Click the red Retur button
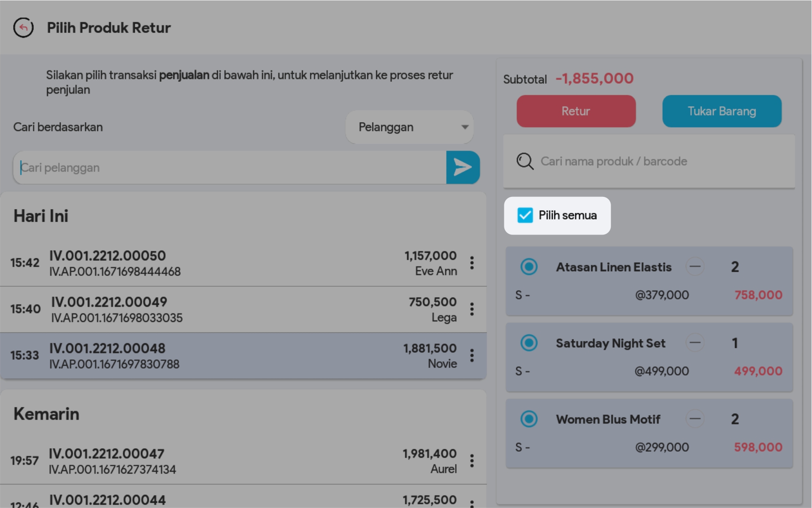 (x=576, y=111)
